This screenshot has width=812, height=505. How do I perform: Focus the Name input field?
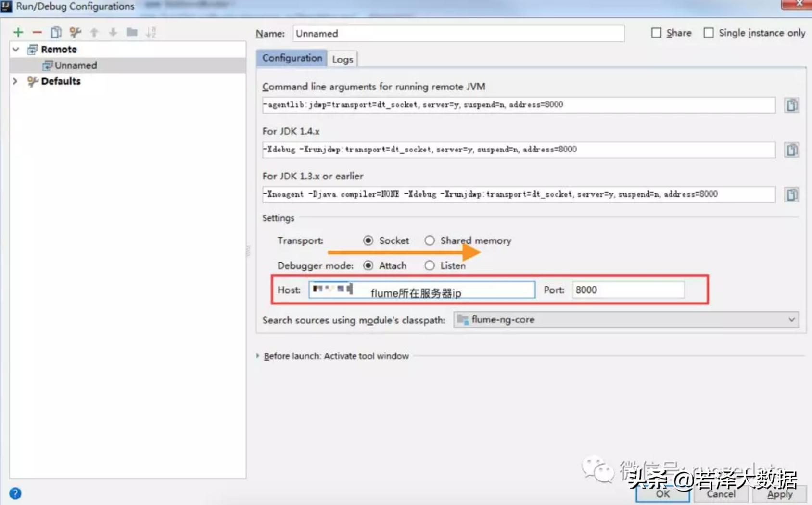(x=458, y=33)
